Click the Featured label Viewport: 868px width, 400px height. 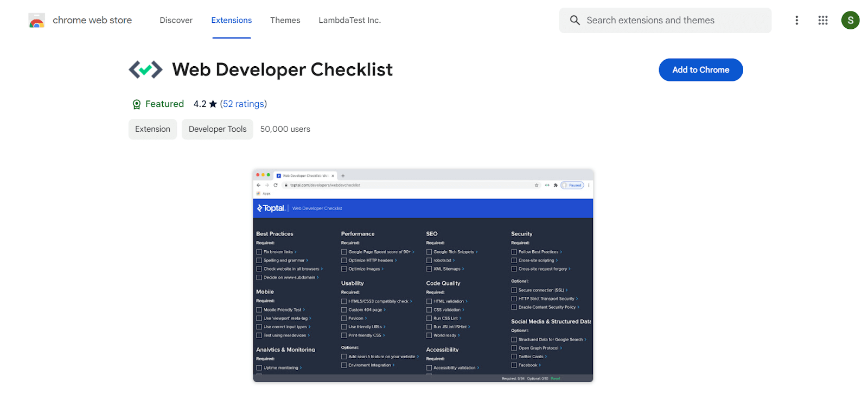(x=164, y=104)
